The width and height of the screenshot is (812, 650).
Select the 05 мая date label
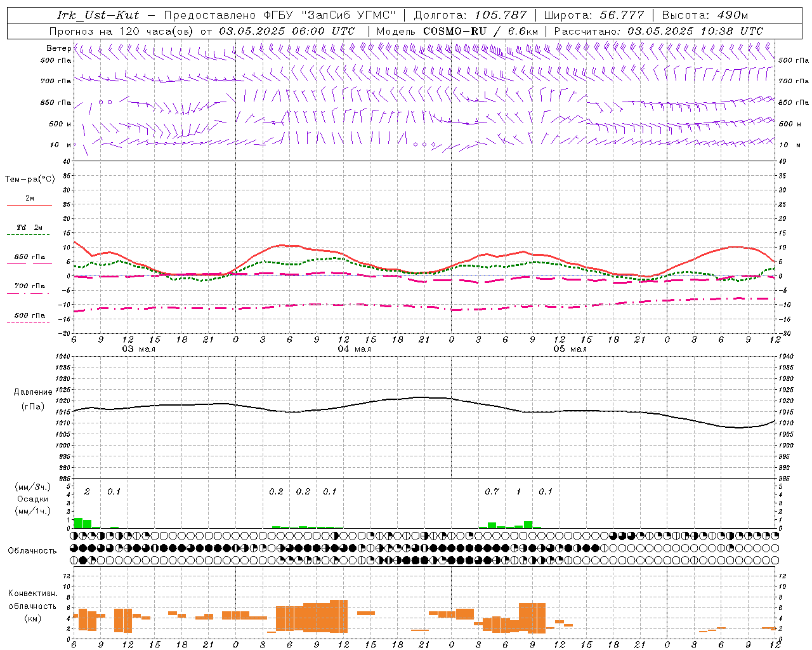[x=570, y=349]
